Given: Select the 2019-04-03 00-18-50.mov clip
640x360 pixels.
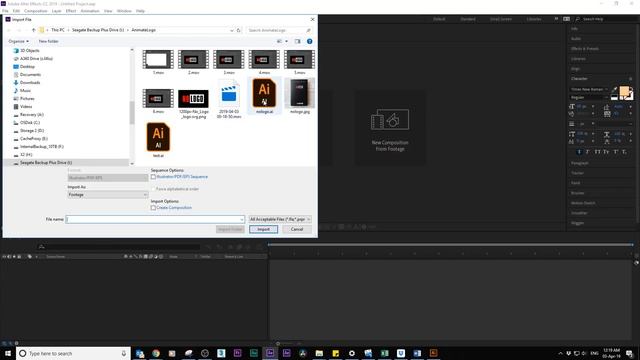Looking at the screenshot, I should (x=229, y=99).
